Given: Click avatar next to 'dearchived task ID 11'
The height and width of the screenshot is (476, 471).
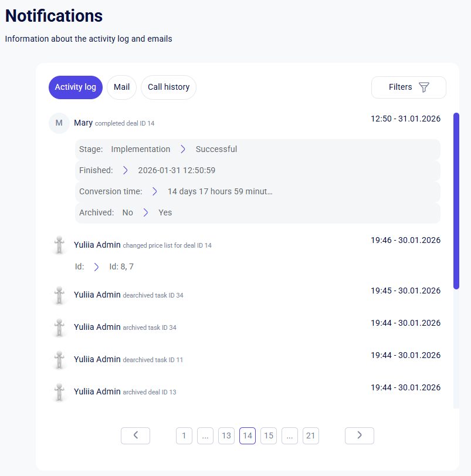Looking at the screenshot, I should 59,359.
